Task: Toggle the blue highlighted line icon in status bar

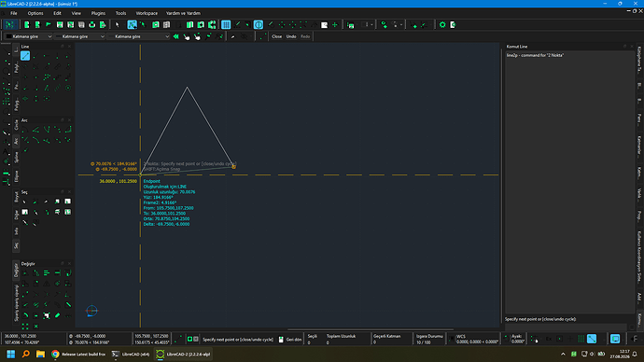Action: click(x=592, y=339)
